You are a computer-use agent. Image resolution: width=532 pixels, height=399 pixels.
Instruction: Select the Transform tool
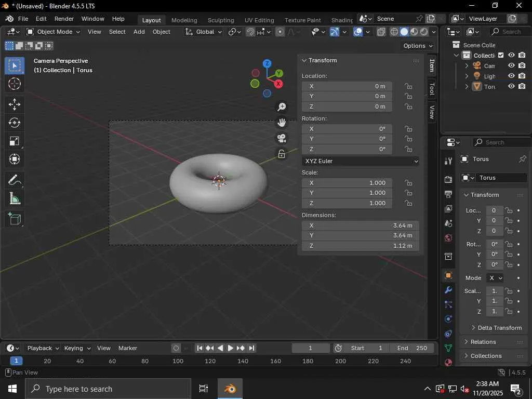pyautogui.click(x=14, y=159)
